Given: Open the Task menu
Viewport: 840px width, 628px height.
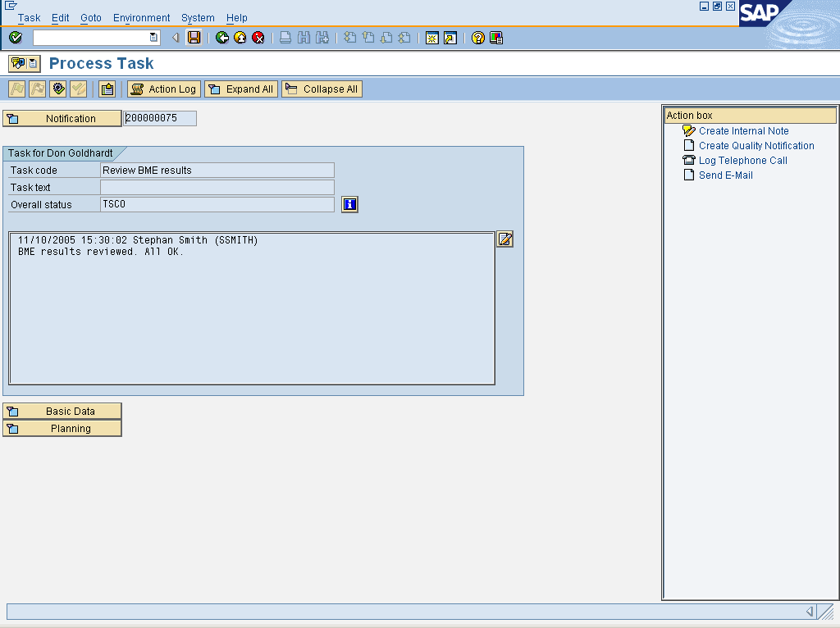Looking at the screenshot, I should click(x=29, y=18).
